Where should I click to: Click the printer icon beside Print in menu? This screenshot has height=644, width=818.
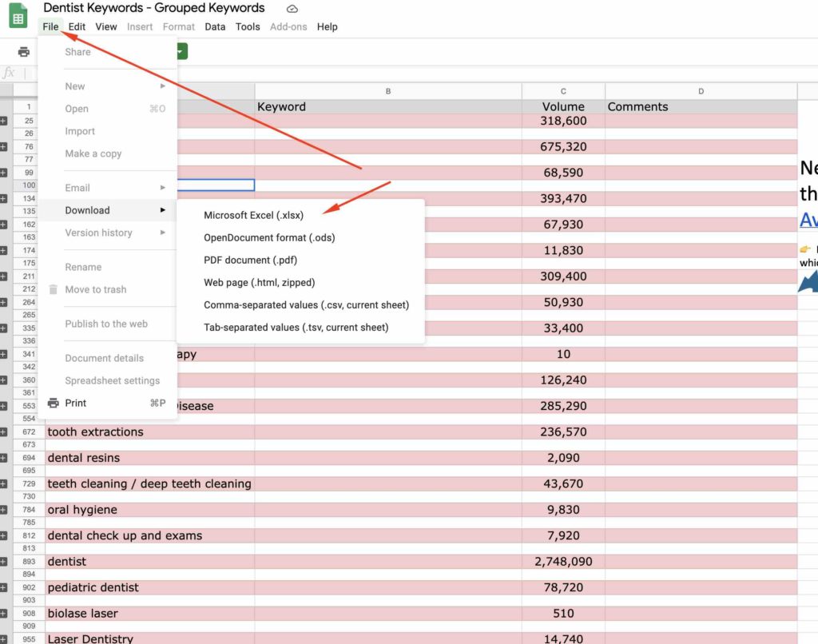53,403
